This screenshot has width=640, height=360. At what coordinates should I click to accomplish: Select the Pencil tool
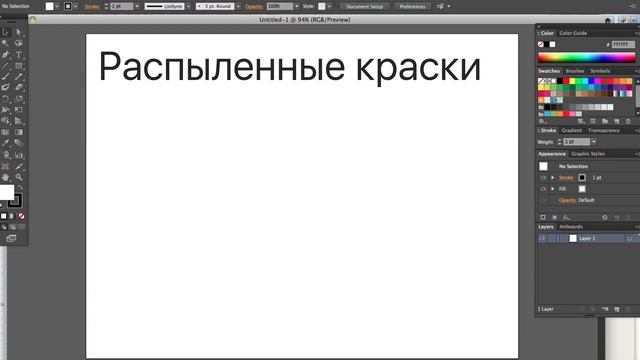click(x=19, y=76)
